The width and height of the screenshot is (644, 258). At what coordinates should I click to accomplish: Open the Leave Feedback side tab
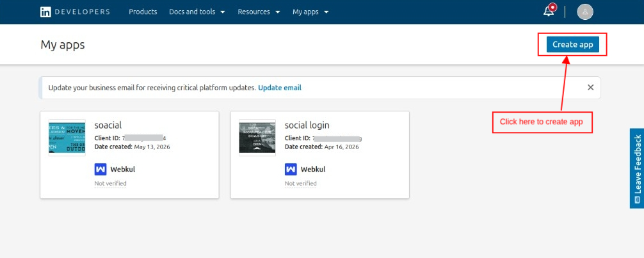coord(637,168)
